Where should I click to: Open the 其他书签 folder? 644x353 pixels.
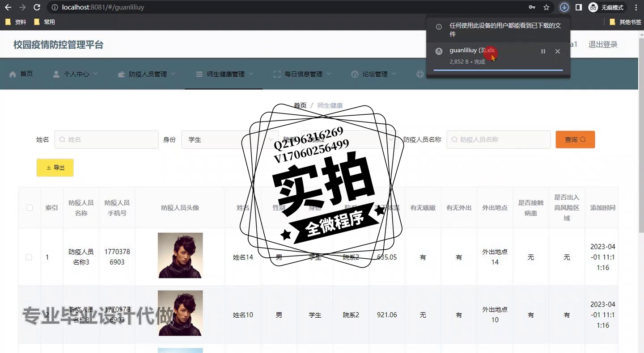click(626, 22)
